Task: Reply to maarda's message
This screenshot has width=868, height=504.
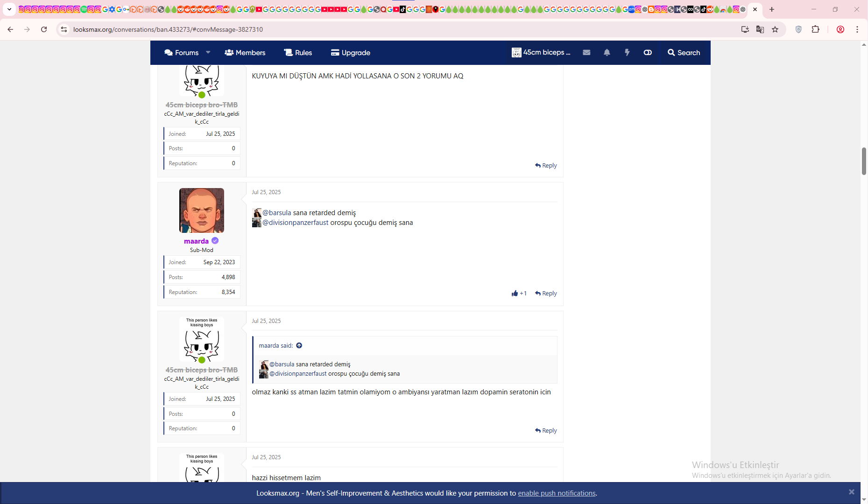Action: pyautogui.click(x=546, y=294)
